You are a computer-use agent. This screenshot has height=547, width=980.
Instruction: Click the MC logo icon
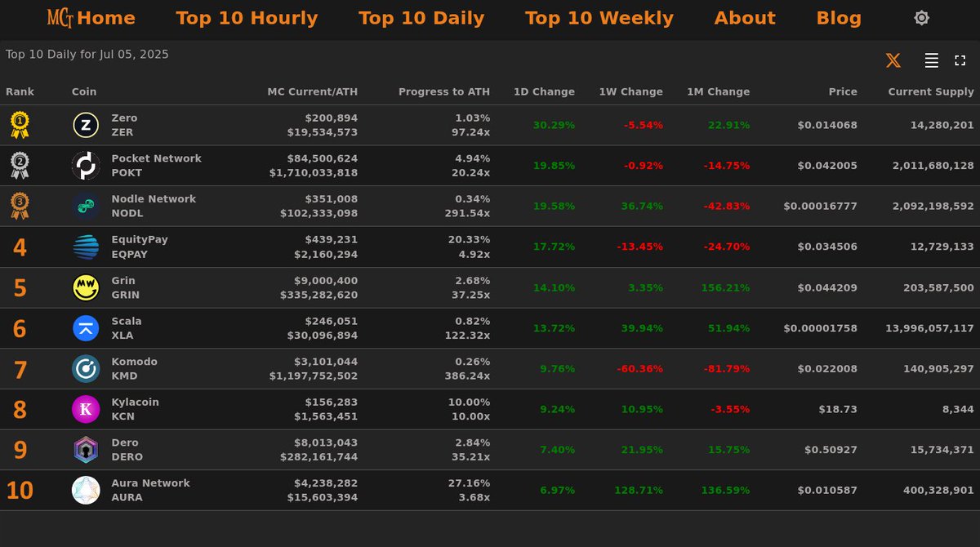pos(60,18)
